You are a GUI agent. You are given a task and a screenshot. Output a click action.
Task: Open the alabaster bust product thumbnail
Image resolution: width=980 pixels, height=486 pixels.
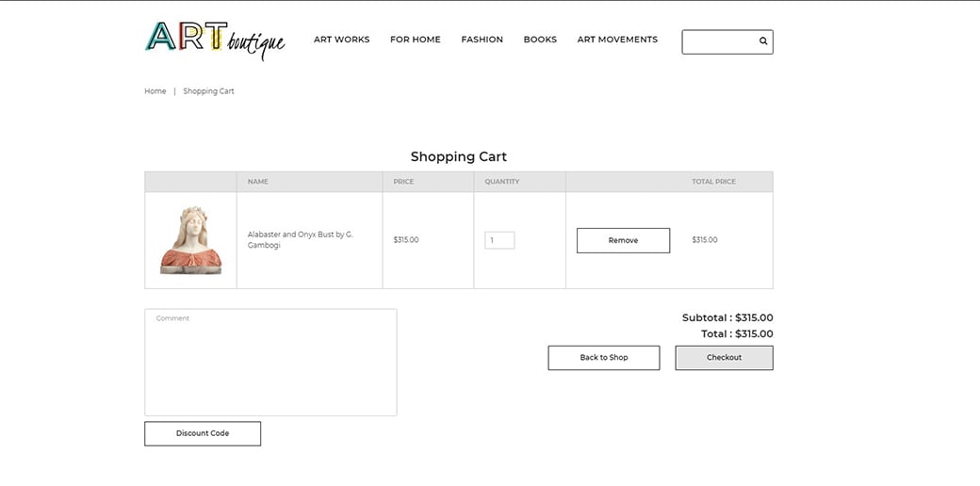pos(190,240)
